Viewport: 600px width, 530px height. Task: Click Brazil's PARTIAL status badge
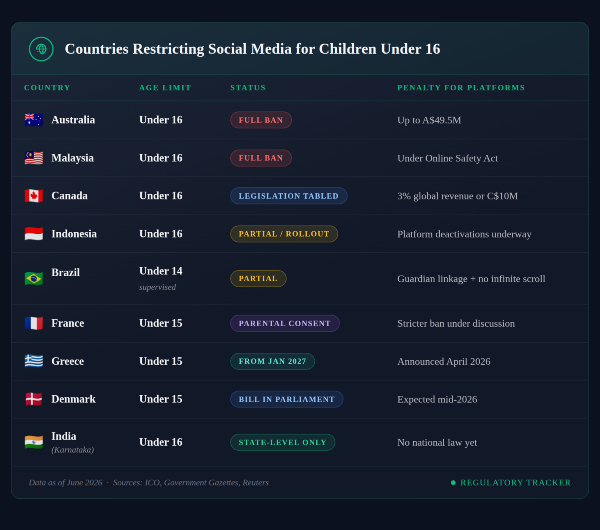tap(258, 278)
